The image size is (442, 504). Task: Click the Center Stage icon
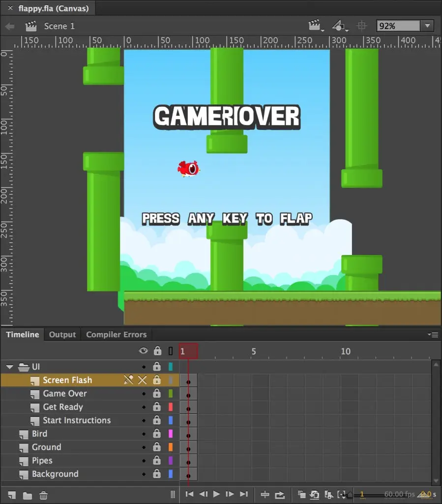[x=362, y=26]
